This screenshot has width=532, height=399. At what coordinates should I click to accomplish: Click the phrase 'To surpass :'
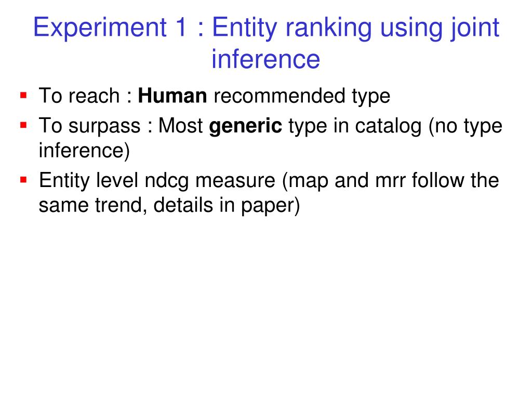96,127
